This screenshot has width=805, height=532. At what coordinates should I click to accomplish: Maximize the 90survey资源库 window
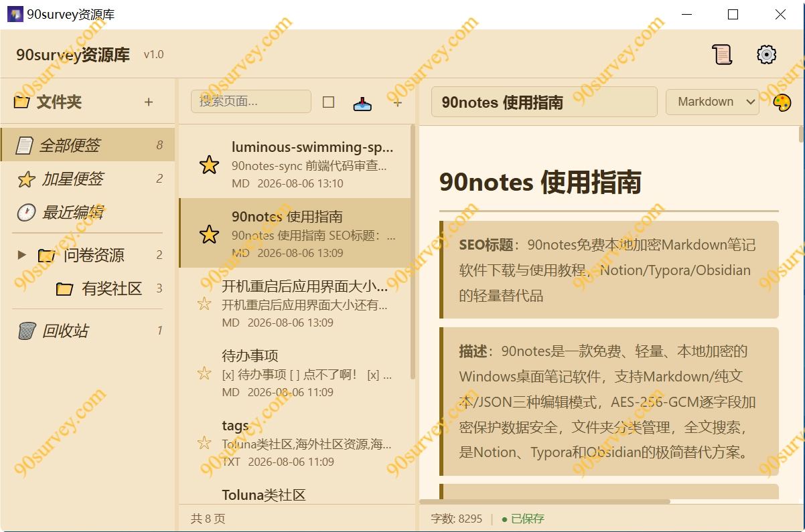click(x=733, y=14)
